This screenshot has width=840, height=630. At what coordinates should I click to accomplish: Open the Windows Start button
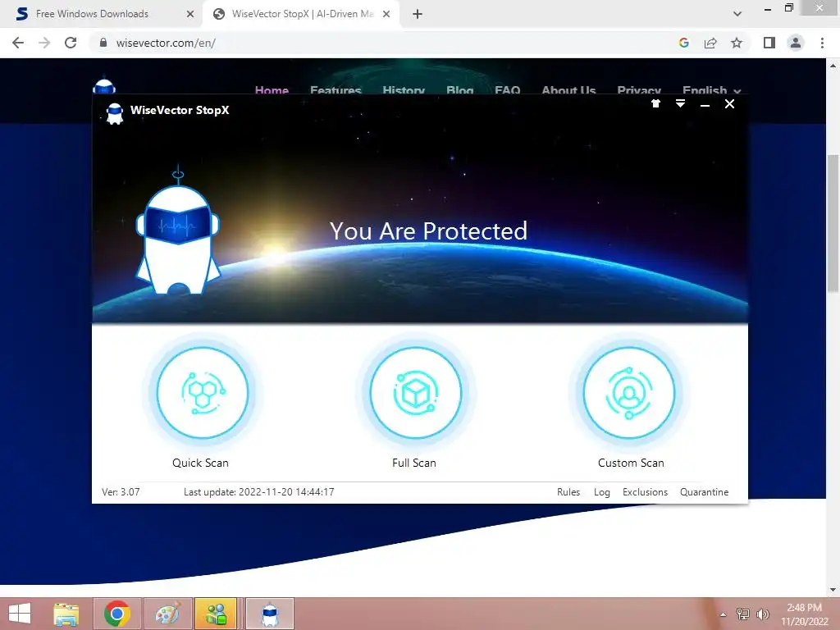click(x=20, y=614)
